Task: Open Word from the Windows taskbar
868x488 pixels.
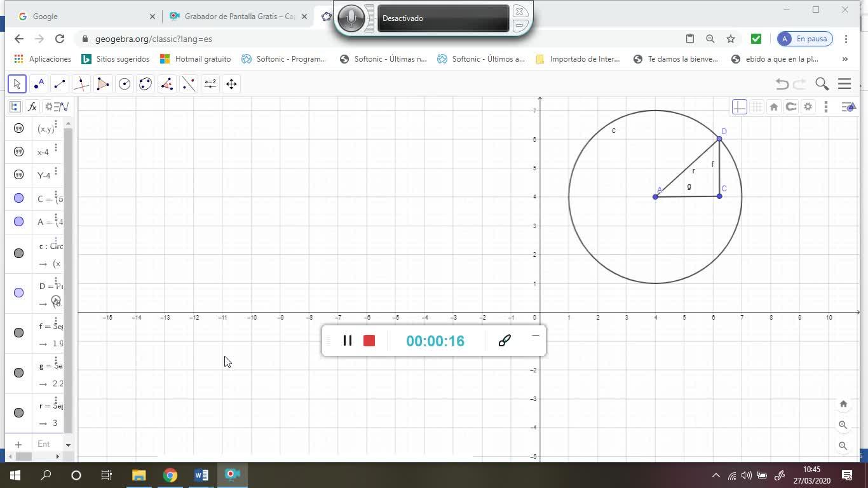Action: click(x=201, y=475)
